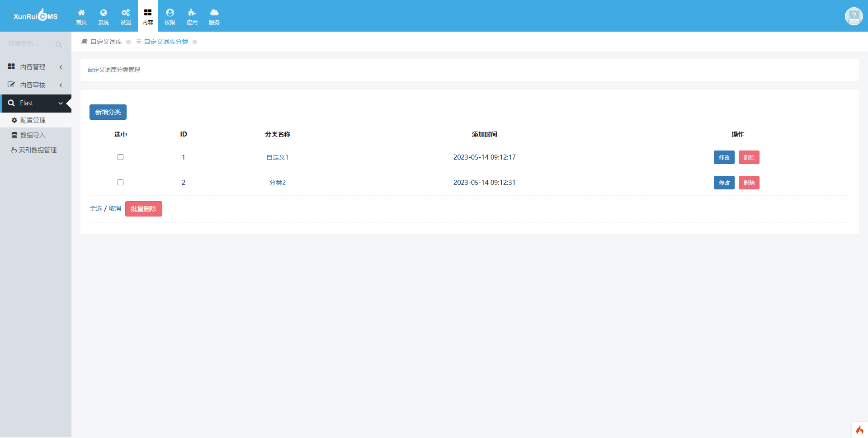This screenshot has height=438, width=868.
Task: Click the XunRuiCMS logo
Action: pos(36,15)
